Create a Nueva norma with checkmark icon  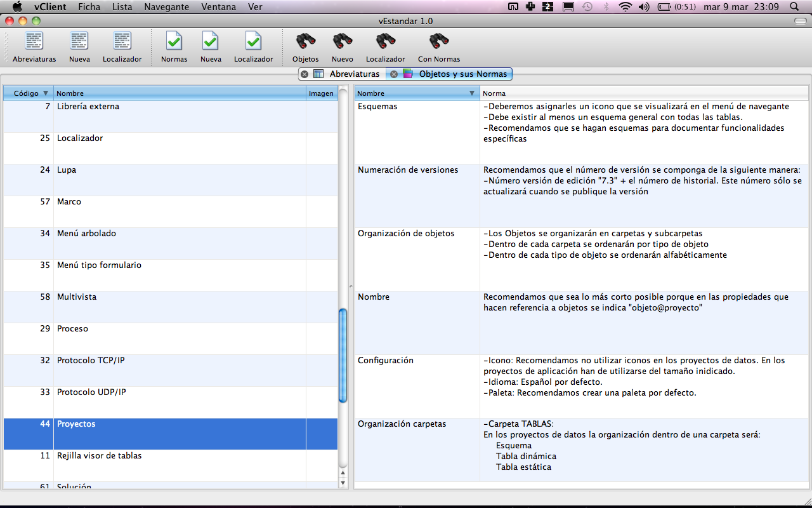(211, 41)
